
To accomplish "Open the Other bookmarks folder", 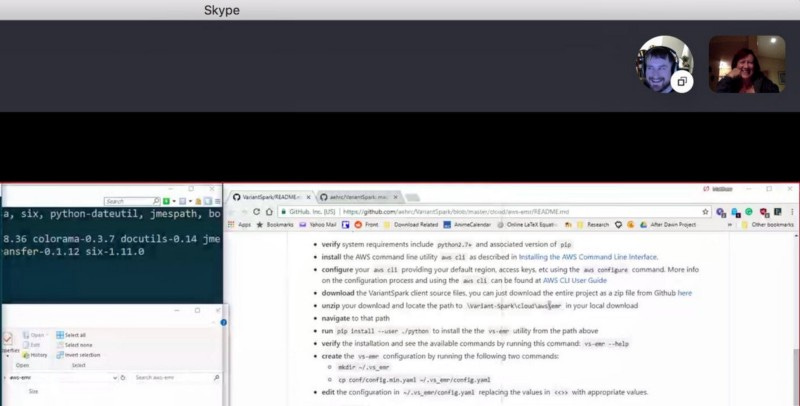I will point(767,224).
